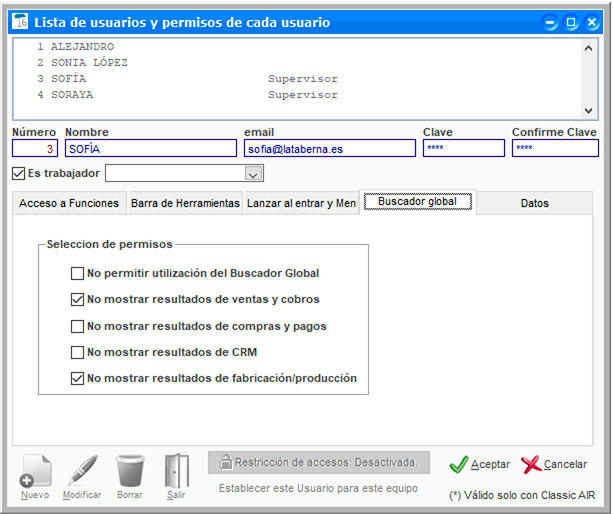Screen dimensions: 613x514
Task: Switch to Acceso a Funciones tab
Action: [69, 203]
